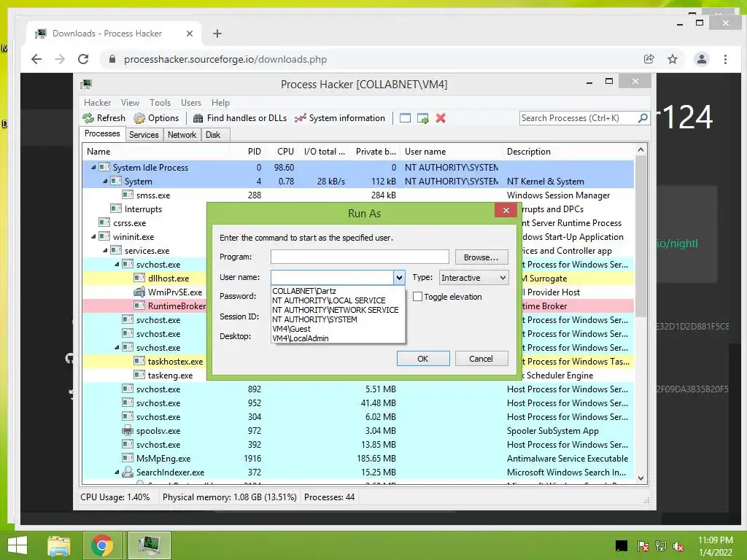Click scrollbar down arrow in process list

point(640,478)
